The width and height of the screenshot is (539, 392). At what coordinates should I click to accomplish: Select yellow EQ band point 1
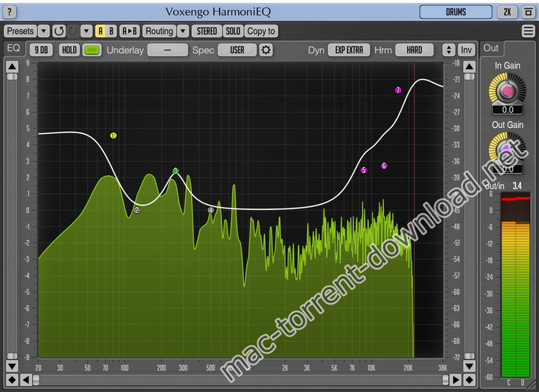click(113, 135)
